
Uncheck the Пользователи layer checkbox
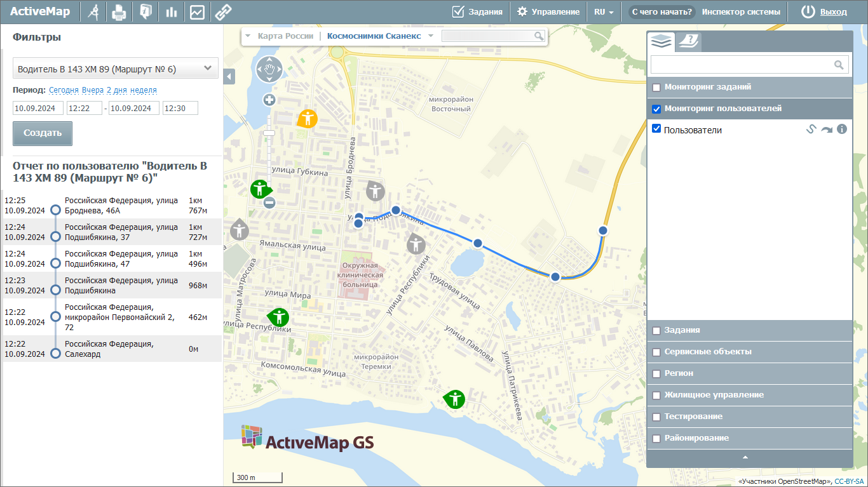point(657,129)
